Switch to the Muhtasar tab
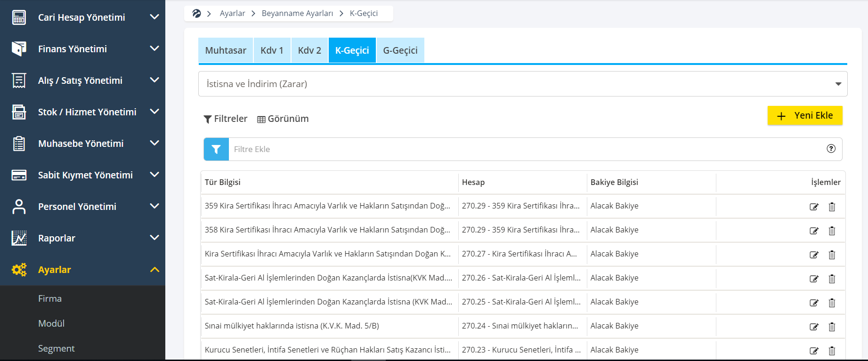The image size is (868, 361). tap(226, 50)
